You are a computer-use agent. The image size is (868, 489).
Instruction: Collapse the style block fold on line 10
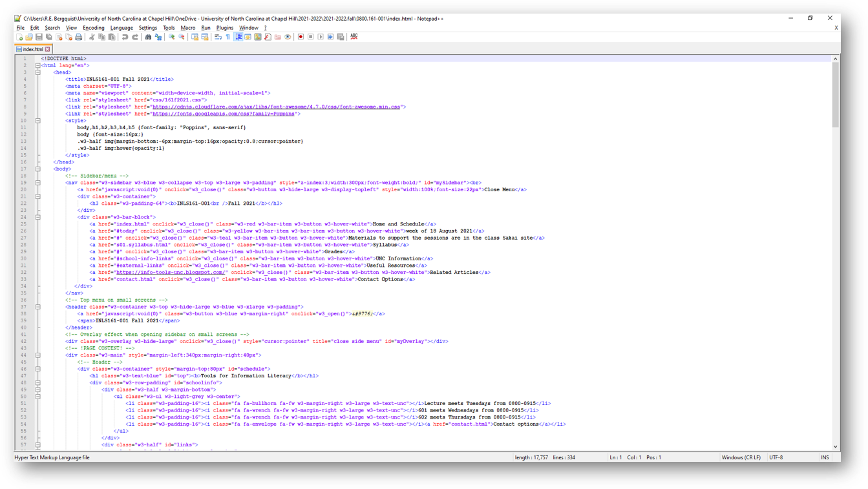coord(38,121)
